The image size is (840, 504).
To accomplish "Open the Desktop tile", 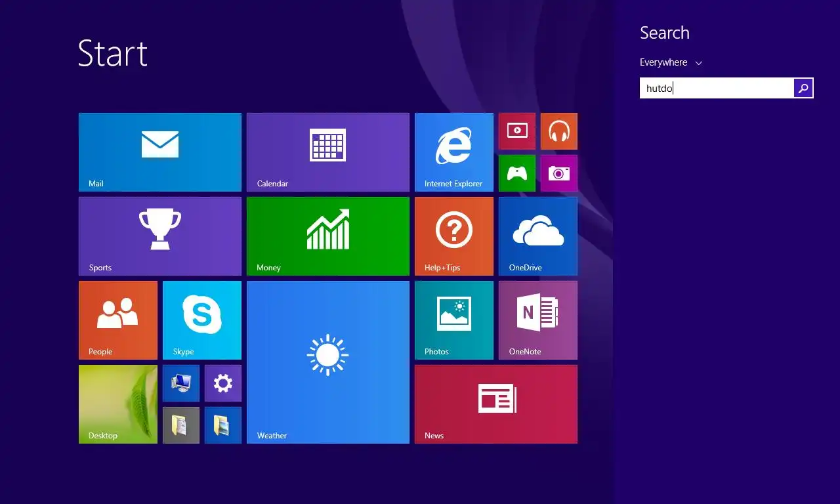I will coord(118,404).
